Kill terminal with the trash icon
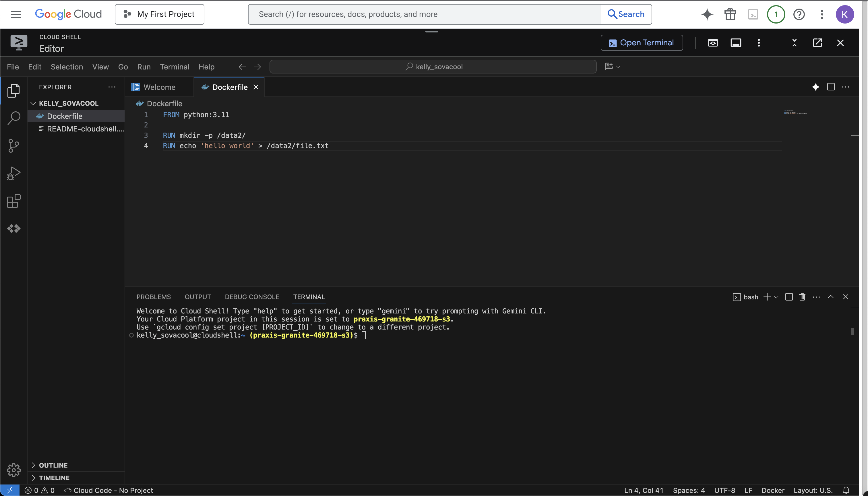The height and width of the screenshot is (496, 868). click(802, 297)
